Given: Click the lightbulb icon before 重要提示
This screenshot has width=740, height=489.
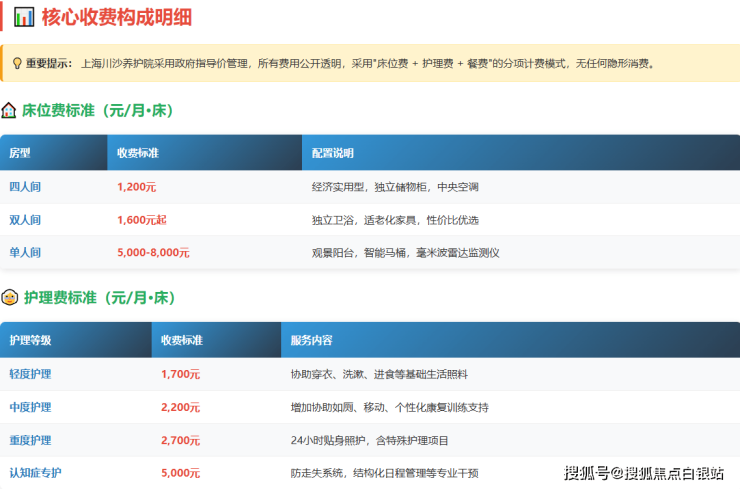Looking at the screenshot, I should coord(16,63).
